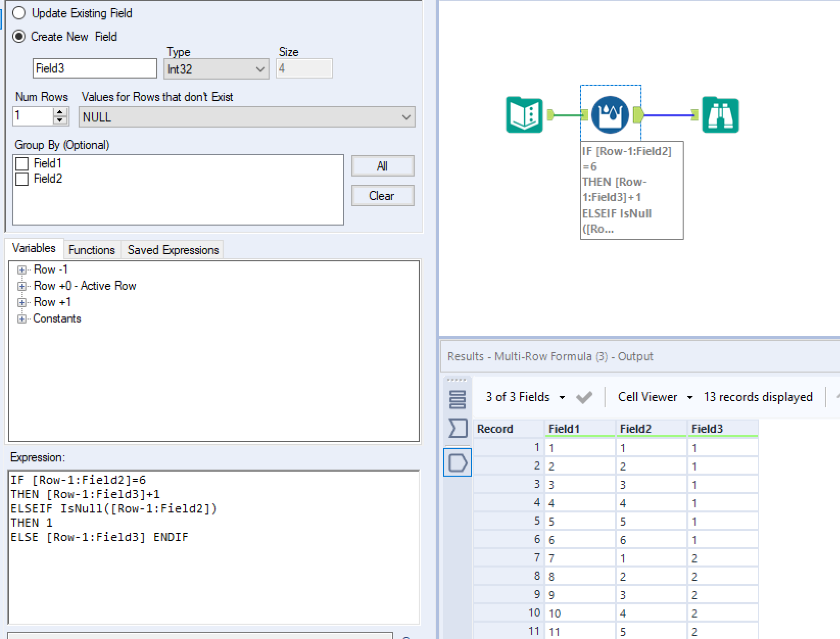This screenshot has width=840, height=639.
Task: Enable Field2 in Group By list
Action: coord(21,179)
